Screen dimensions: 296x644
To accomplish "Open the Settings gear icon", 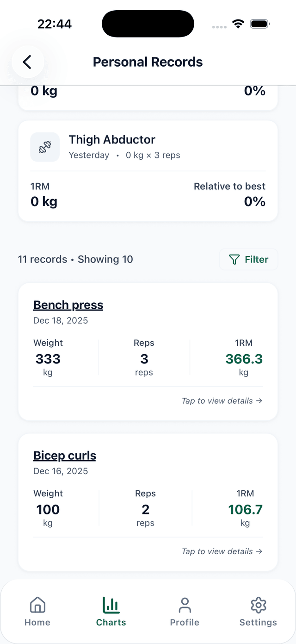I will (x=258, y=605).
